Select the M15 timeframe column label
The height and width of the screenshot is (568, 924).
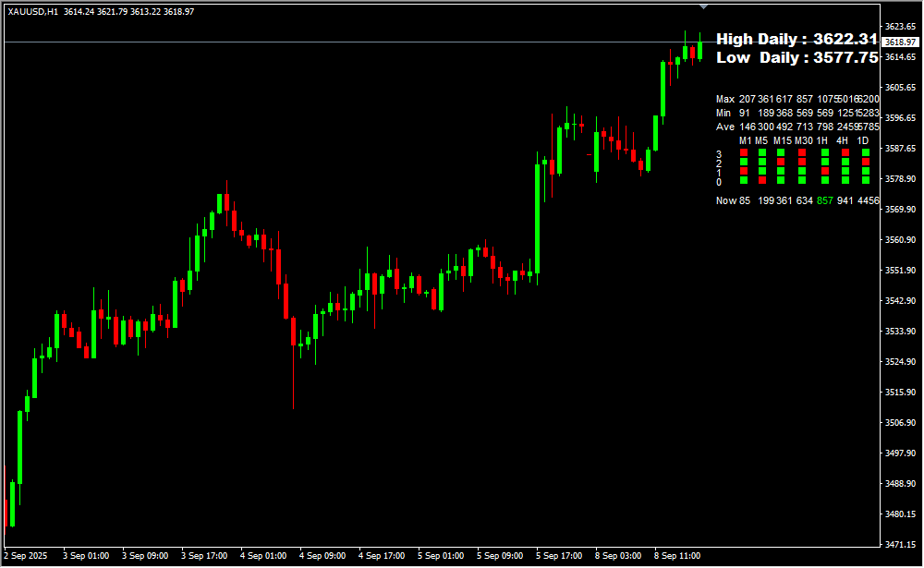(783, 140)
